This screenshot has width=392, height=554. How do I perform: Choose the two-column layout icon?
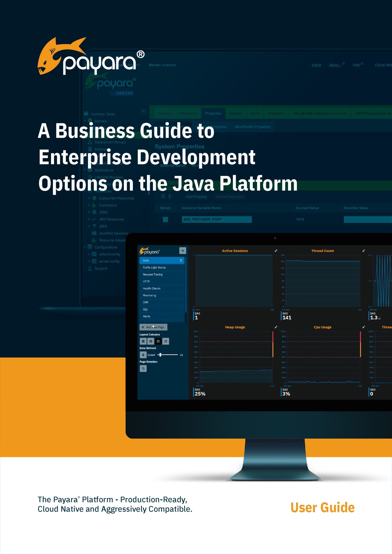(151, 341)
